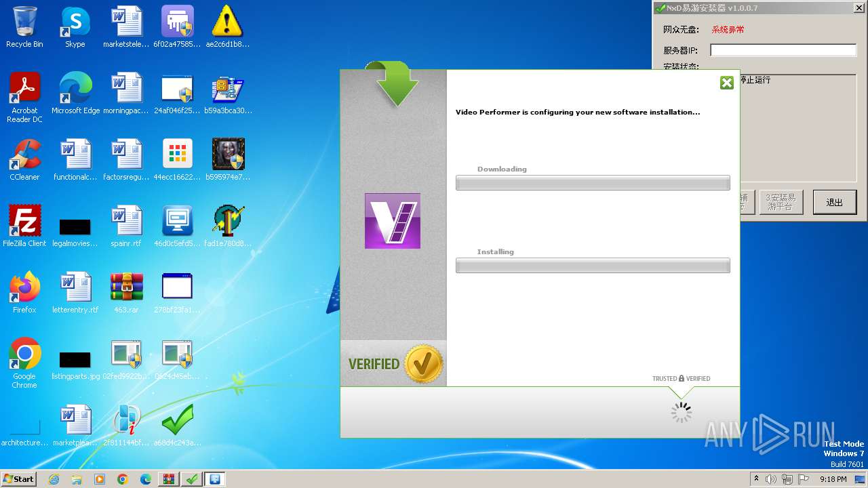Select the 0624d45eb installer icon
This screenshot has width=868, height=488.
(177, 359)
